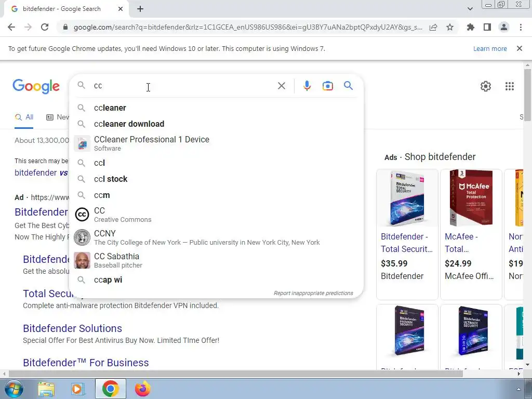Image resolution: width=532 pixels, height=399 pixels.
Task: Click Report inappropriate predictions
Action: (313, 293)
